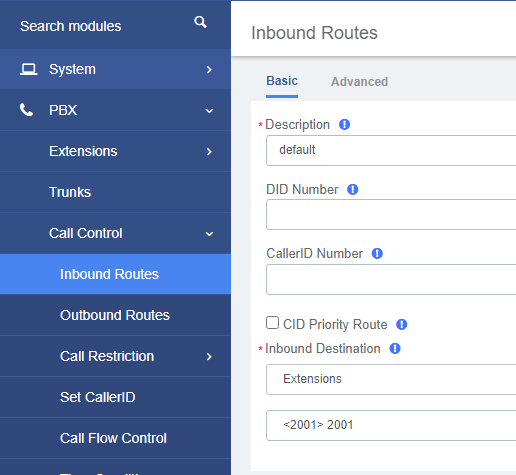Open the <2001> 2001 extension dropdown
The image size is (516, 475).
click(391, 425)
